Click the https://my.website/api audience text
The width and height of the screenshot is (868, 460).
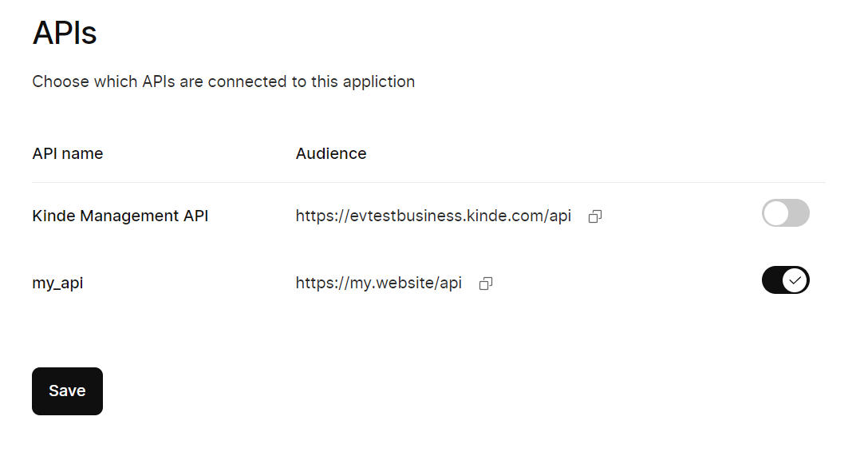(378, 283)
